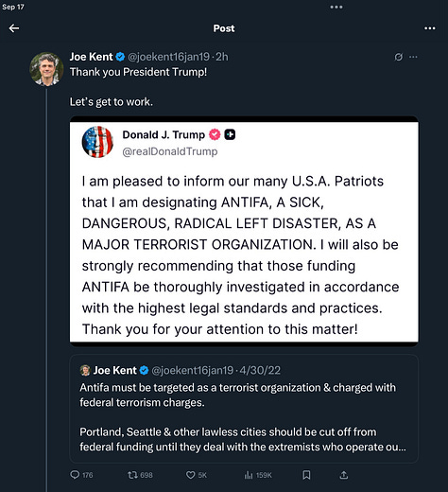448x492 pixels.
Task: Like the post with heart icon
Action: click(x=190, y=475)
